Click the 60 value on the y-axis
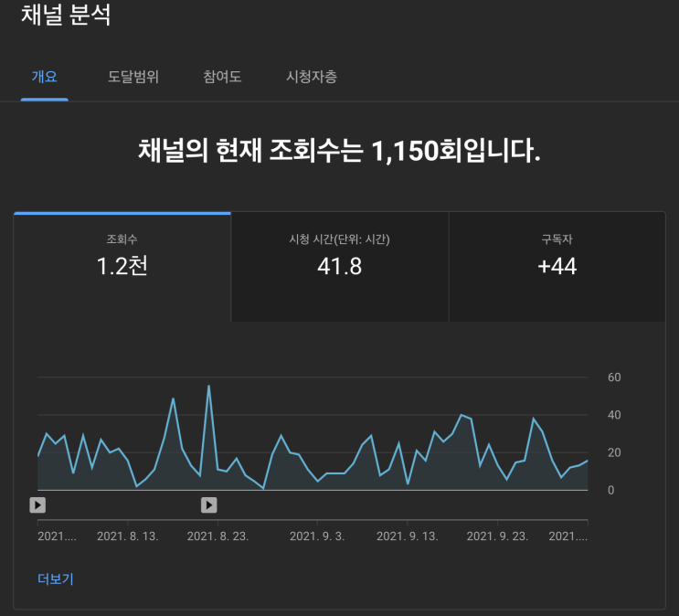The height and width of the screenshot is (616, 679). pyautogui.click(x=614, y=377)
